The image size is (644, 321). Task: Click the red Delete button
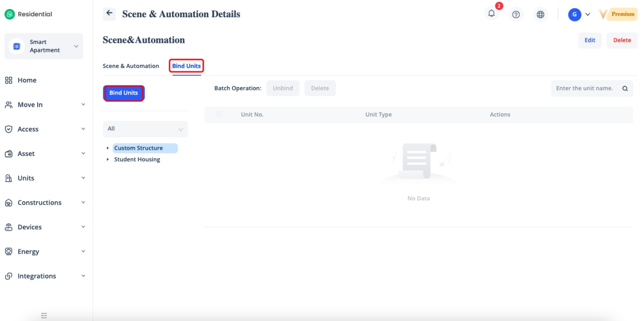[x=622, y=40]
